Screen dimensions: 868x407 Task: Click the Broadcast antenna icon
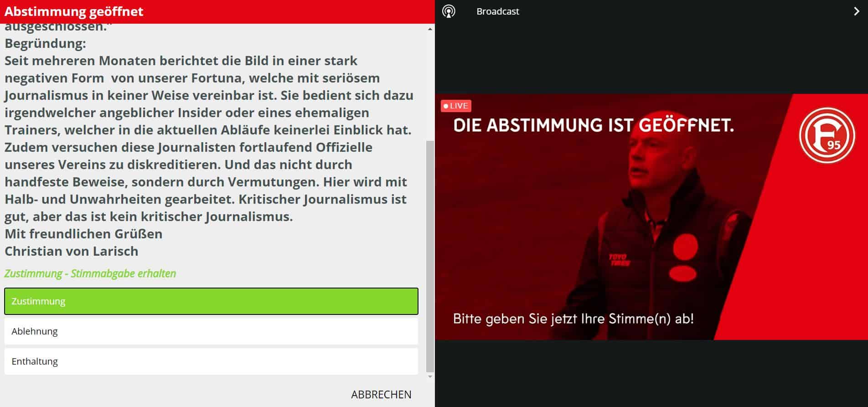pos(449,11)
